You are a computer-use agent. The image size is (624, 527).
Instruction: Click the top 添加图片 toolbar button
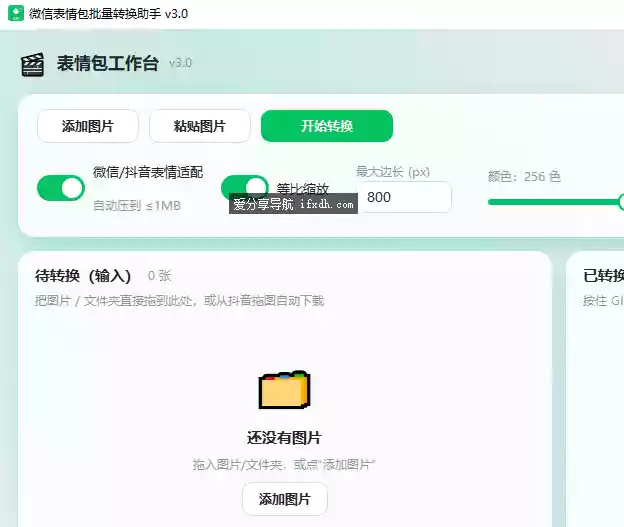tap(88, 126)
